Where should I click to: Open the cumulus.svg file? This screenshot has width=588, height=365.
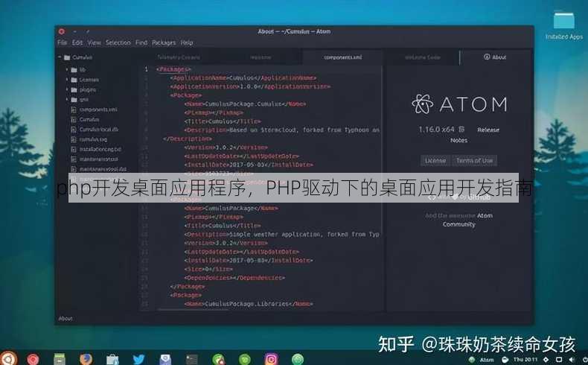pyautogui.click(x=93, y=139)
